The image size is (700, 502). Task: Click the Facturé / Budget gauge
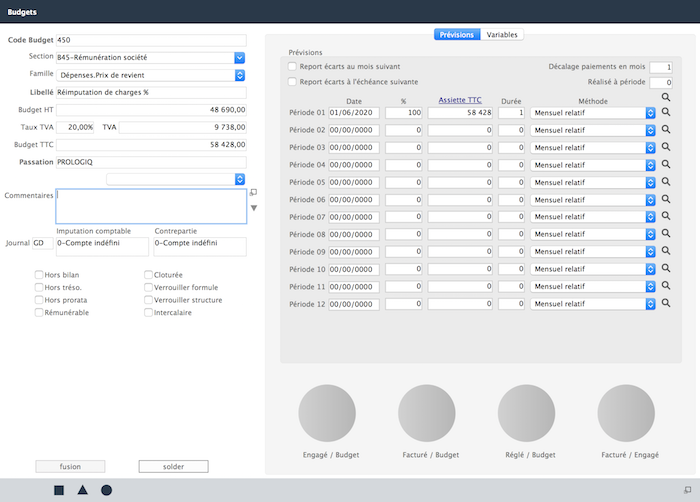pyautogui.click(x=427, y=413)
